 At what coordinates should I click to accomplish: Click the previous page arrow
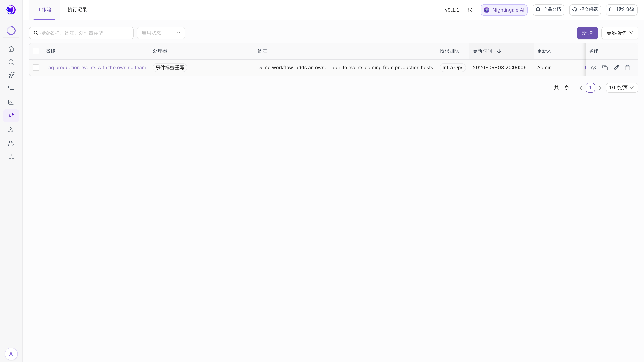pos(581,88)
